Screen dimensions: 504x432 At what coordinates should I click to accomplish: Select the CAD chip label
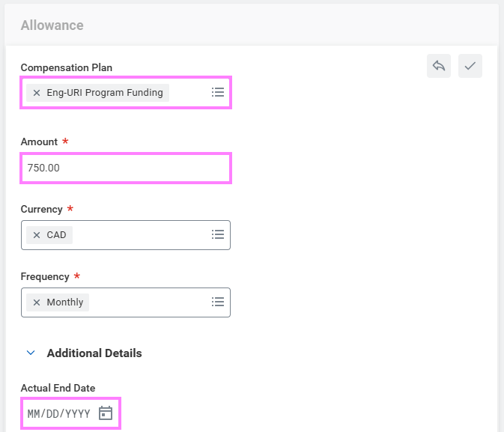pos(56,235)
